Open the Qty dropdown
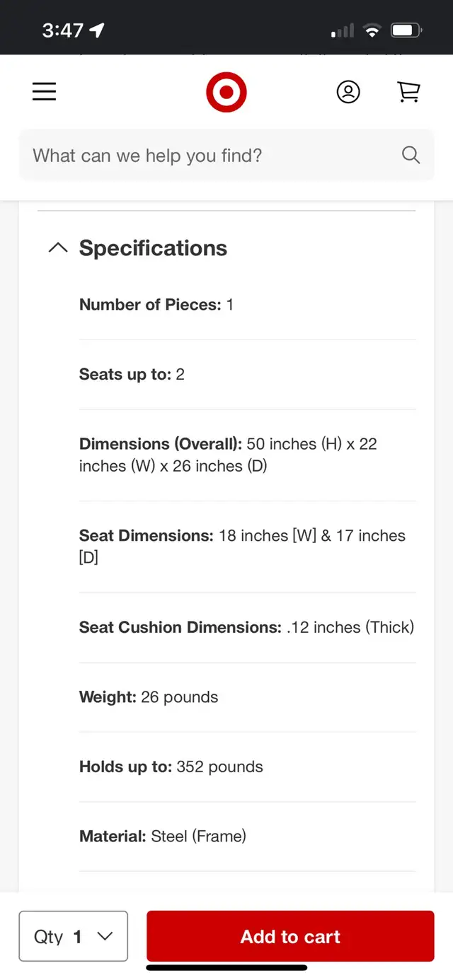 click(73, 936)
